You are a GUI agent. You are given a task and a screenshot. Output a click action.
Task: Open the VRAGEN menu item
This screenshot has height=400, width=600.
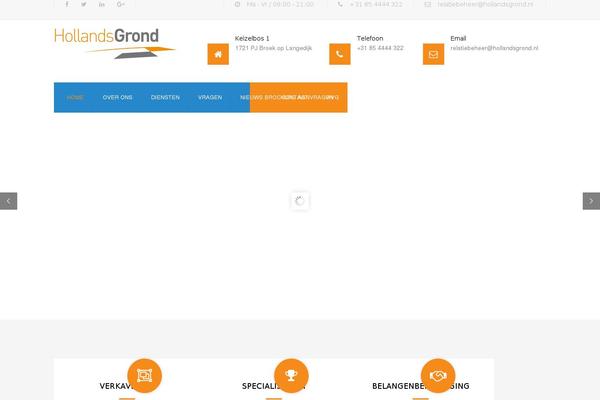tap(210, 97)
